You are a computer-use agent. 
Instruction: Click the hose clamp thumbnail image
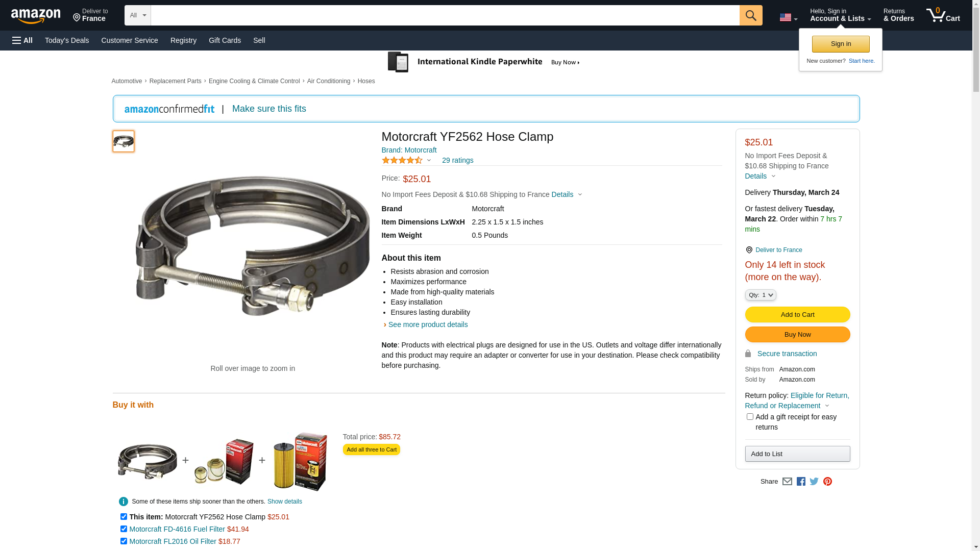(124, 141)
